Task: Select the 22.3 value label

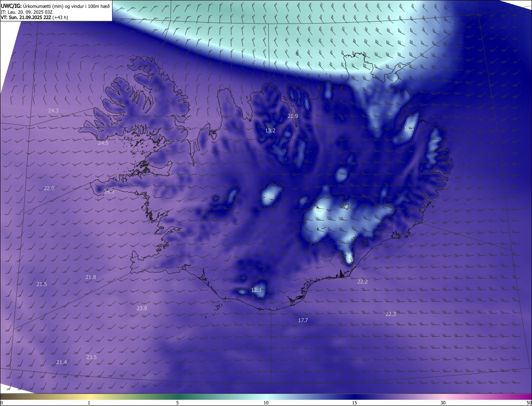Action: (x=391, y=314)
